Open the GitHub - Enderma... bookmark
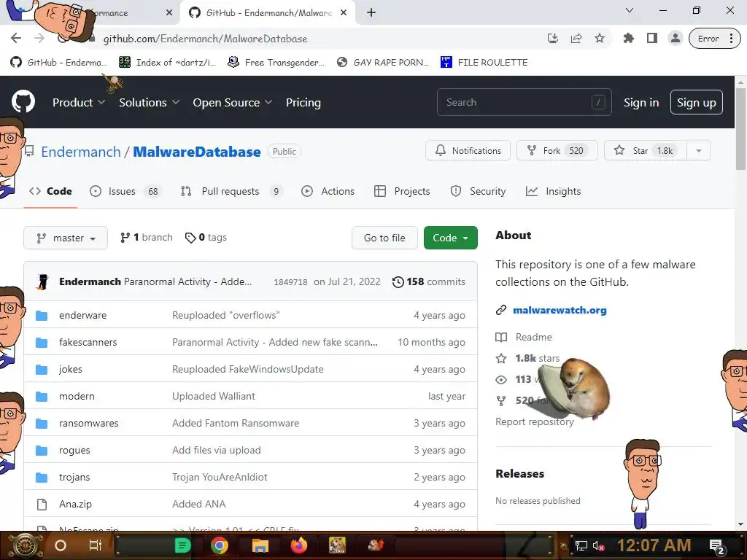 (58, 63)
